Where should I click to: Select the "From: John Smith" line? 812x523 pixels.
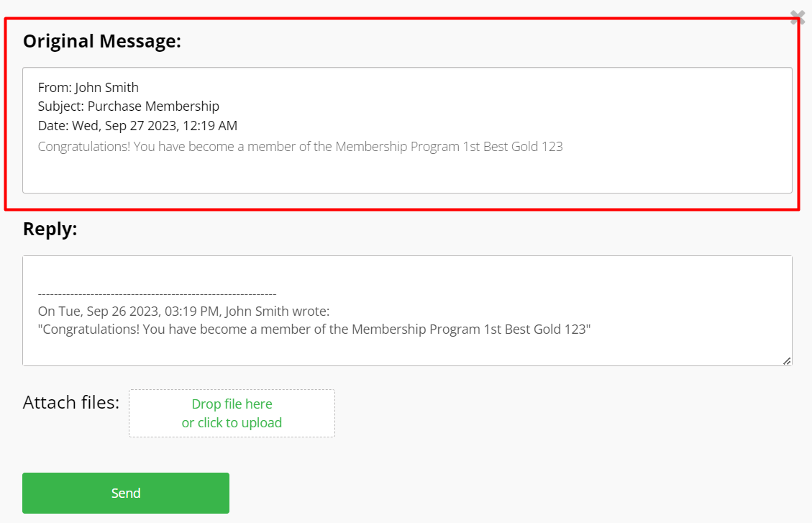point(88,88)
